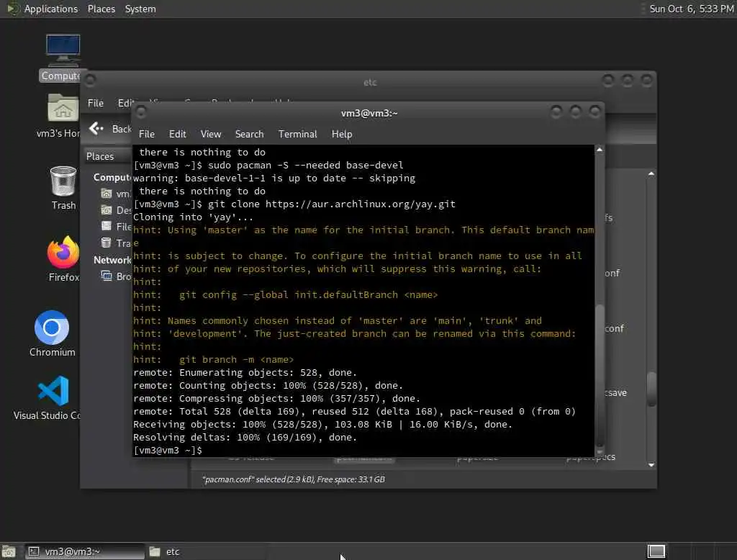Select the vm3 home folder icon in Places sidebar

click(x=107, y=193)
